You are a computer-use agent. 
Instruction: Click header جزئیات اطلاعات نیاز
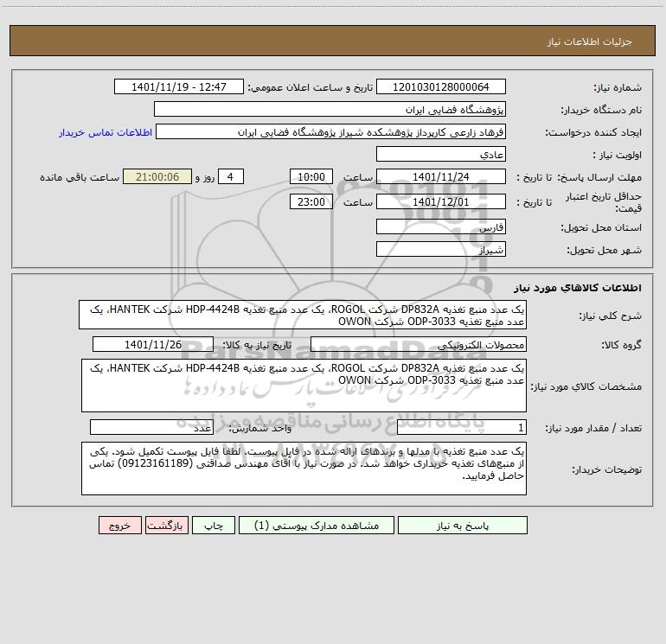click(x=590, y=41)
